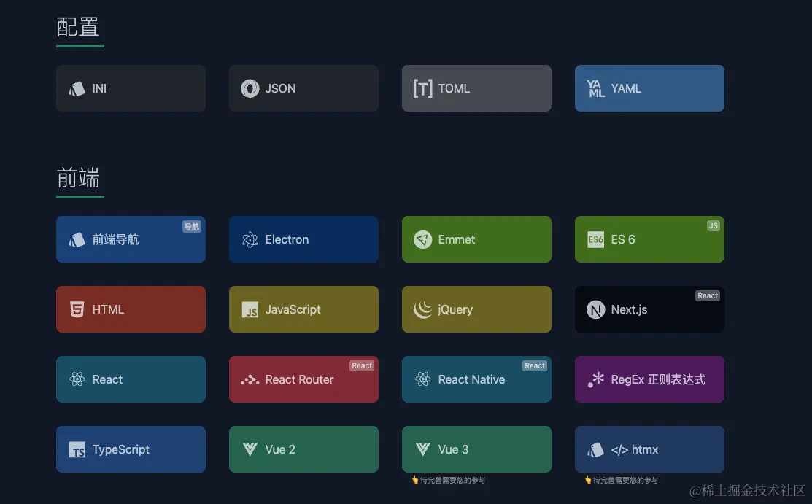Open the Emmet reference card

point(476,239)
